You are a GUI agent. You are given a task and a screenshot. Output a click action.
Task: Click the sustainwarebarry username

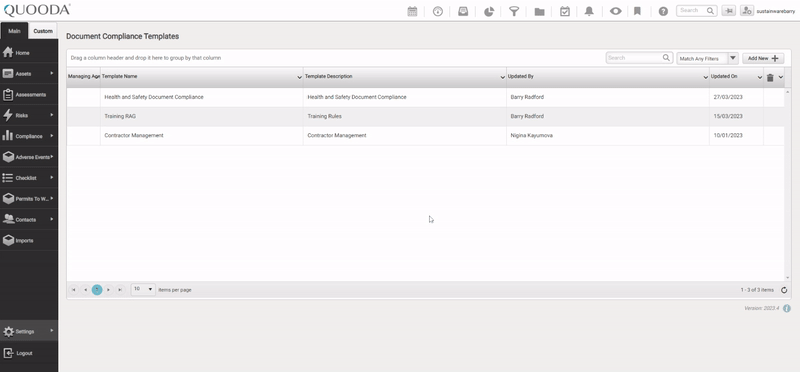click(x=776, y=11)
